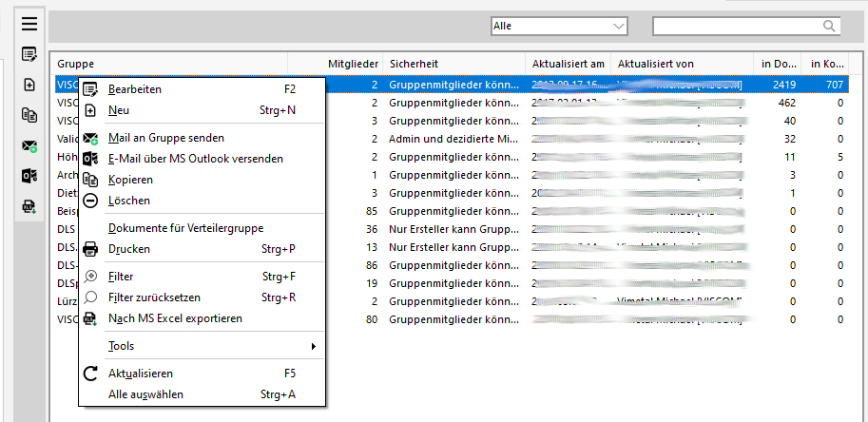Choose Filter zurücksetzen

pos(203,297)
